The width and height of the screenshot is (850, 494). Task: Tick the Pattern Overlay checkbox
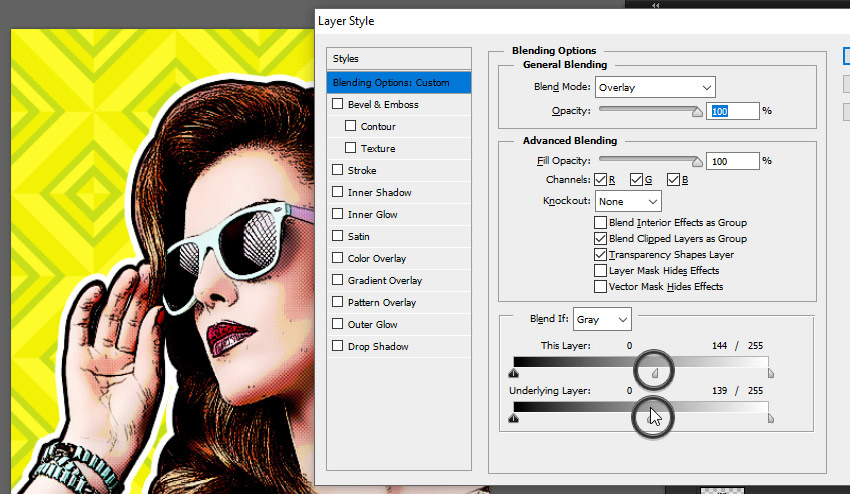coord(338,301)
